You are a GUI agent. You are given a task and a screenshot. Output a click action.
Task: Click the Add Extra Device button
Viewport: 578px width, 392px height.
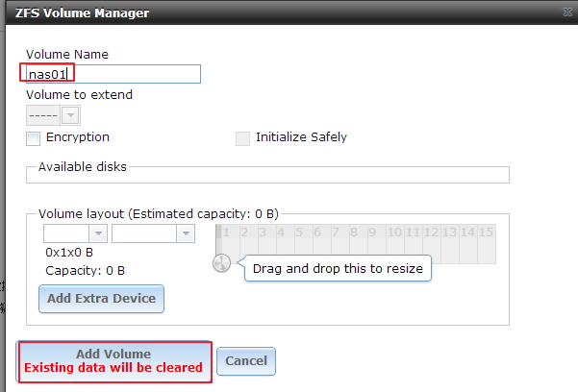pyautogui.click(x=101, y=299)
